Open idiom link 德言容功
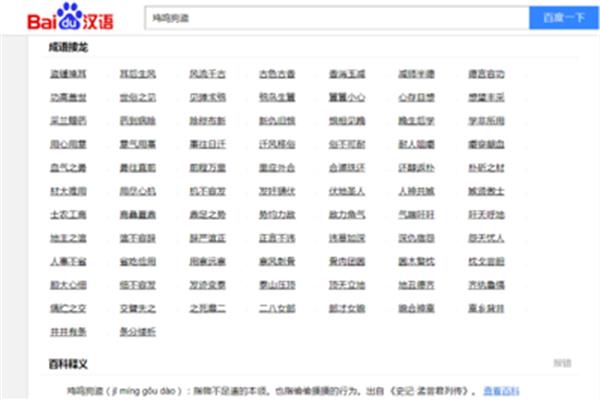The width and height of the screenshot is (600, 400). [x=486, y=74]
